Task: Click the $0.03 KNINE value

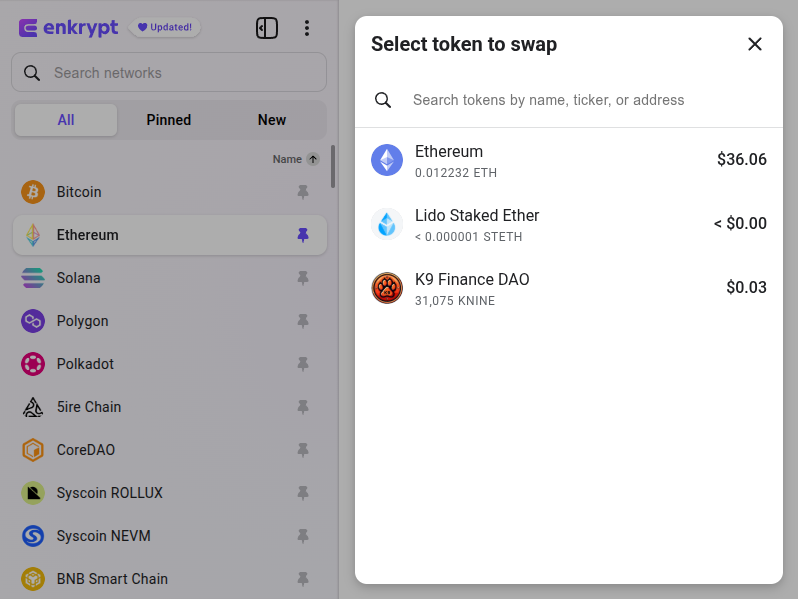Action: 746,288
